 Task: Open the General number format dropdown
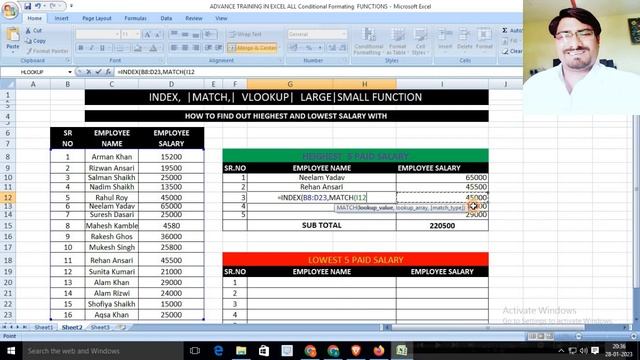[x=344, y=34]
